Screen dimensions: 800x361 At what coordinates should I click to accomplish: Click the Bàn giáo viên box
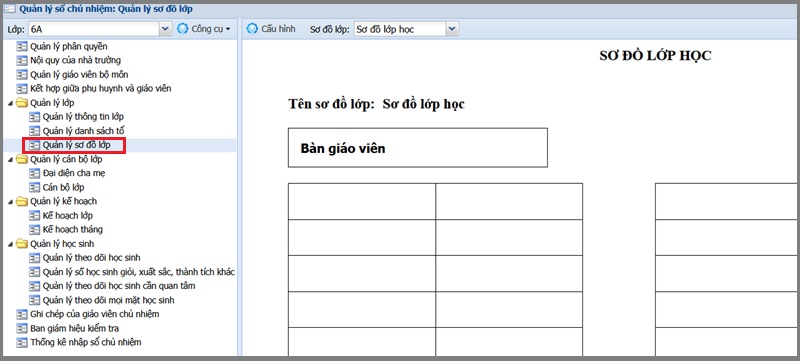coord(418,147)
